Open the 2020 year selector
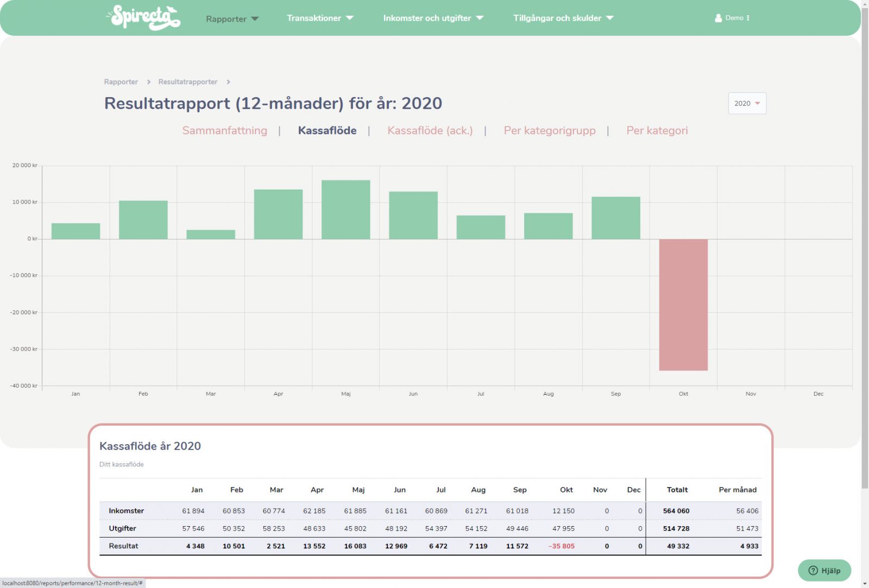The height and width of the screenshot is (588, 869). click(747, 103)
